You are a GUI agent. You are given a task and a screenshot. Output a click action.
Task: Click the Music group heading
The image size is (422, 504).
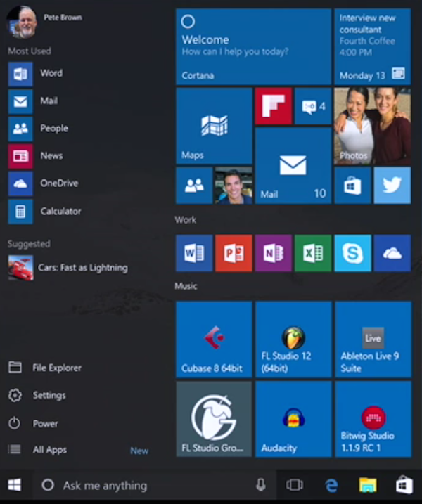(x=186, y=286)
